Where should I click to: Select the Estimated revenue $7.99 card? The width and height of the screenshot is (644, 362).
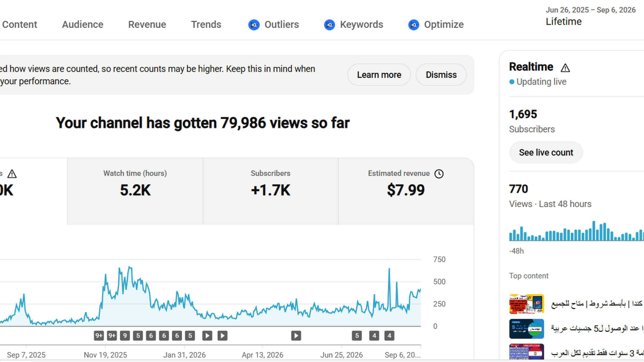406,191
